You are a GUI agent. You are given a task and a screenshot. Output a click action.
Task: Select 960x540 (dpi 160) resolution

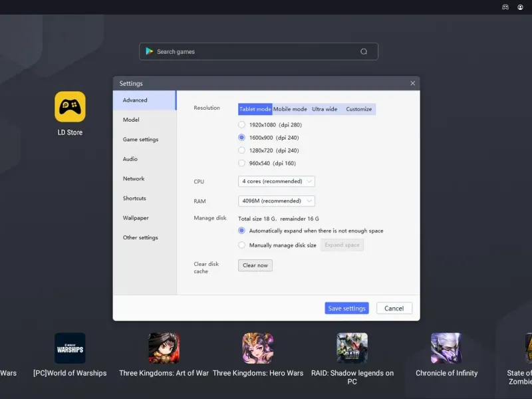(241, 163)
